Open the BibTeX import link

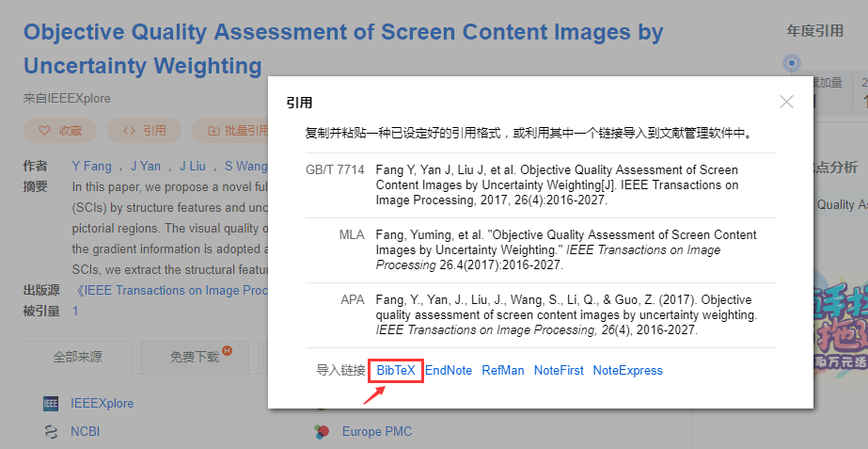(x=396, y=370)
